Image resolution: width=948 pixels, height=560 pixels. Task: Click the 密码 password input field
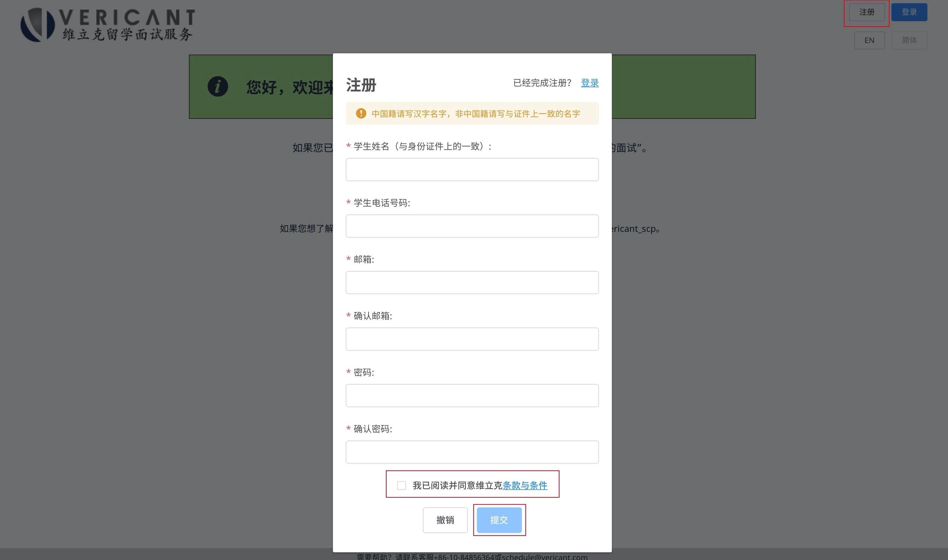coord(472,395)
